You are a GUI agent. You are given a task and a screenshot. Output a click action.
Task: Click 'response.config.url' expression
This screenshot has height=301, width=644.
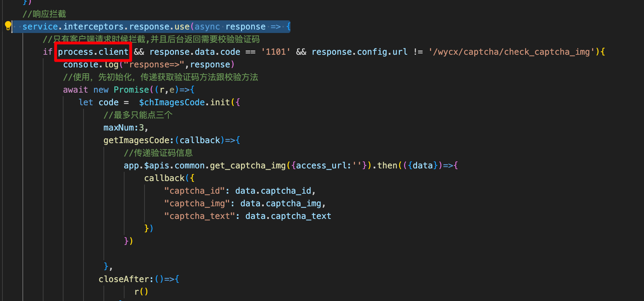click(x=360, y=52)
